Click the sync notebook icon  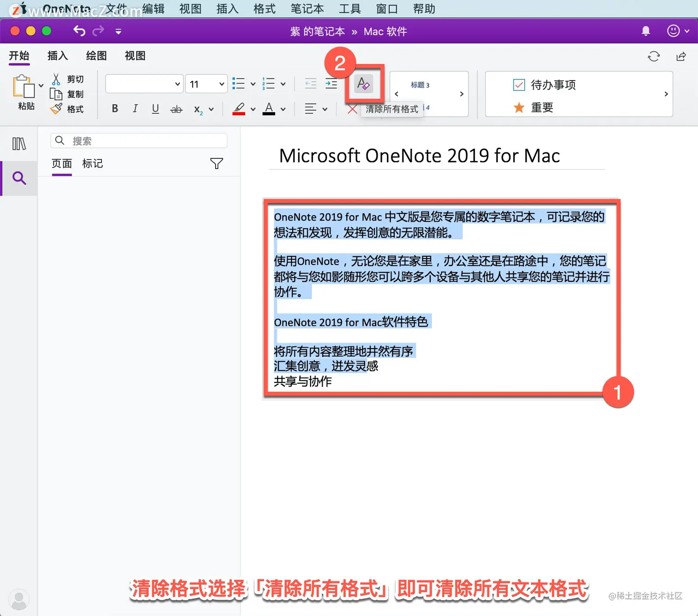pos(654,56)
